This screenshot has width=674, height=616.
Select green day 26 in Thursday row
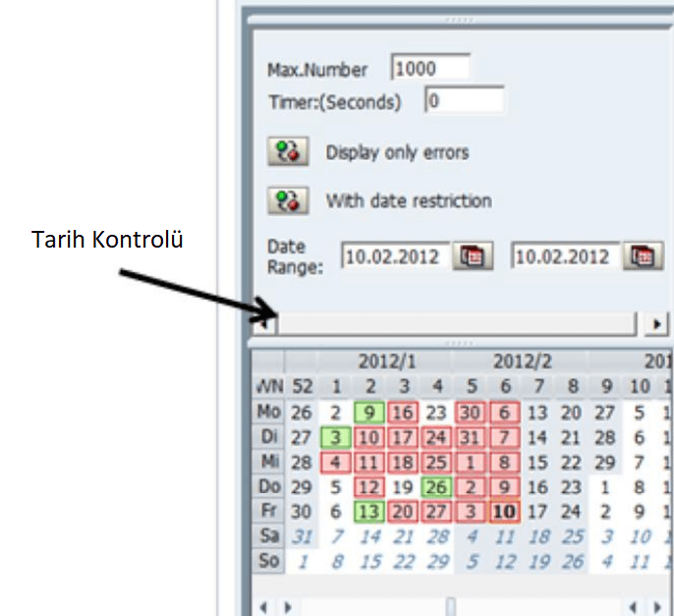point(437,486)
